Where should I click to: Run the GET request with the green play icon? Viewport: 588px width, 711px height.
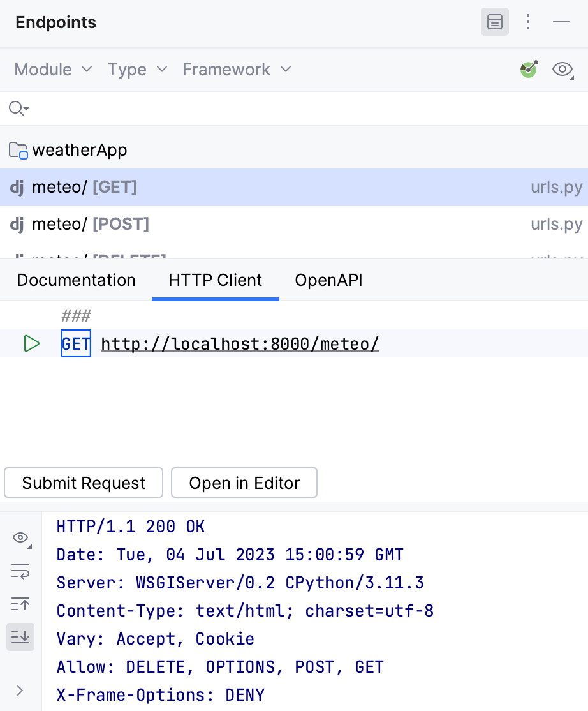click(x=31, y=344)
